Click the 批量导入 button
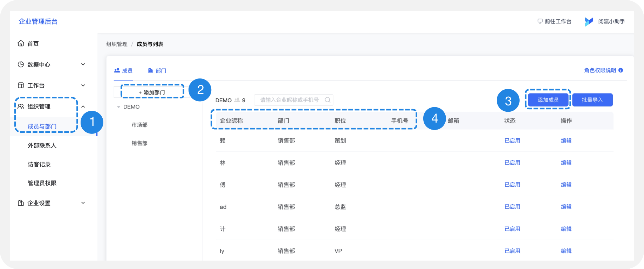This screenshot has height=269, width=644. click(592, 100)
